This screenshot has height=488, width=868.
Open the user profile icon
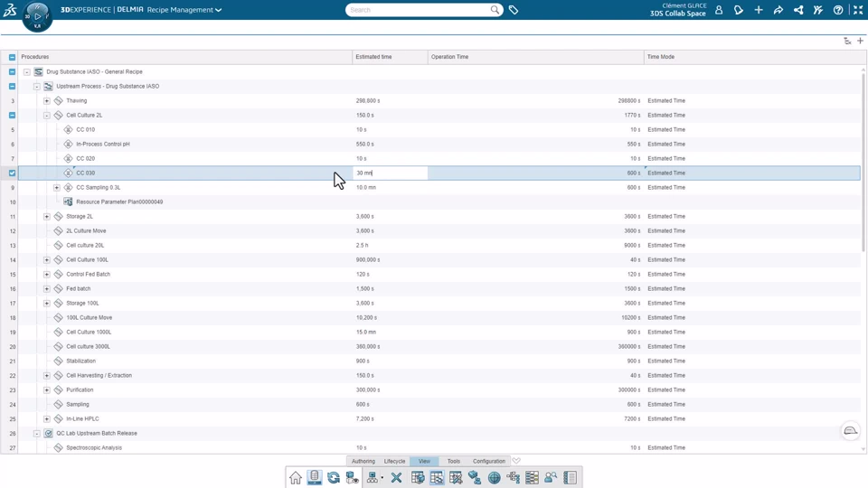pyautogui.click(x=719, y=10)
